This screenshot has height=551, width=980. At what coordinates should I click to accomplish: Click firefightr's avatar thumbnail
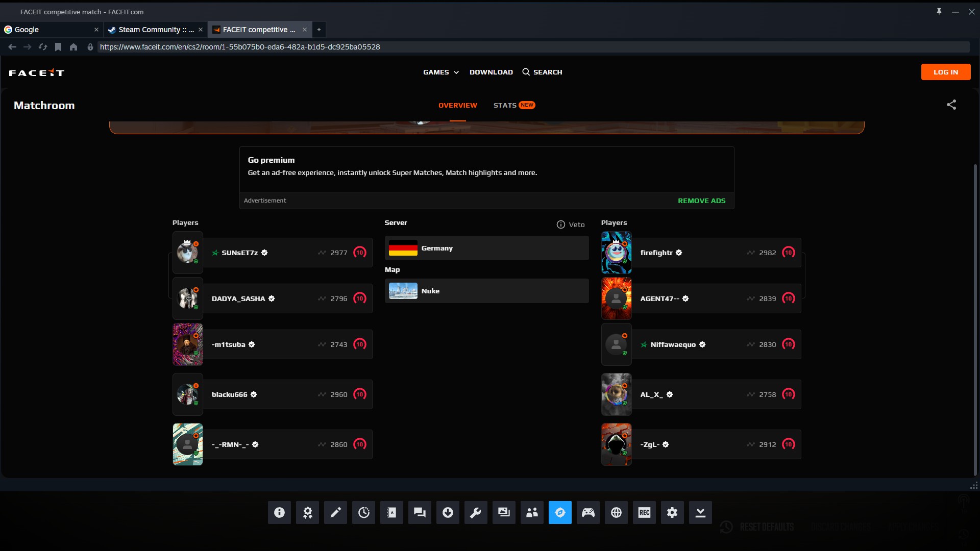point(617,253)
